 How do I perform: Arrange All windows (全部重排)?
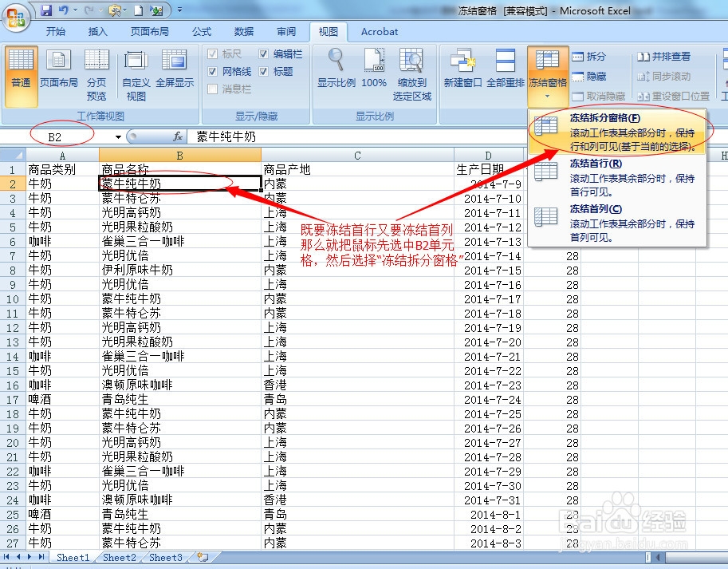tap(506, 69)
